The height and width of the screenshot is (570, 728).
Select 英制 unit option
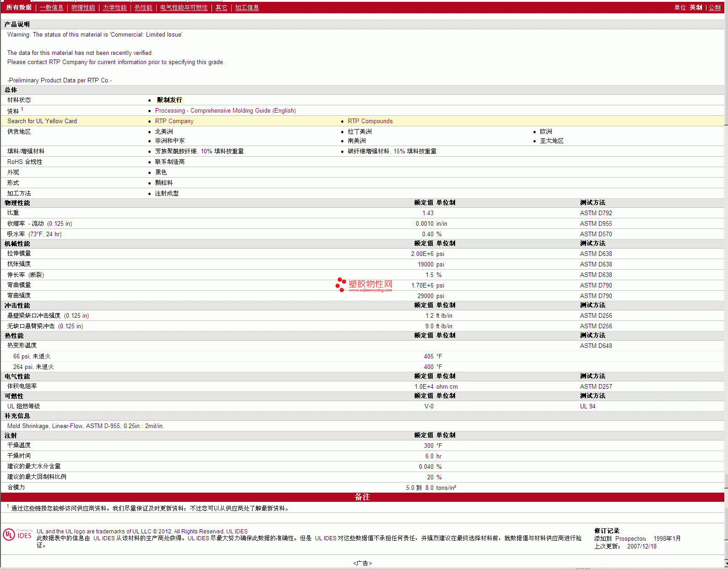[695, 8]
